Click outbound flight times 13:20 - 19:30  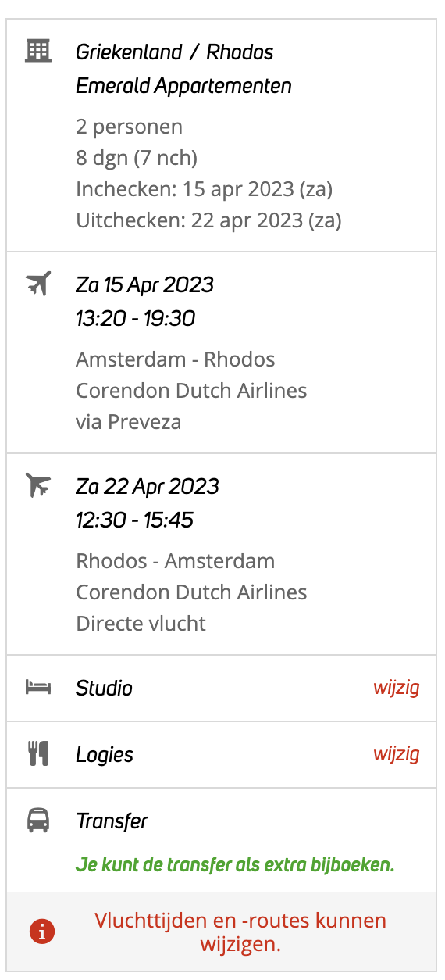click(136, 319)
